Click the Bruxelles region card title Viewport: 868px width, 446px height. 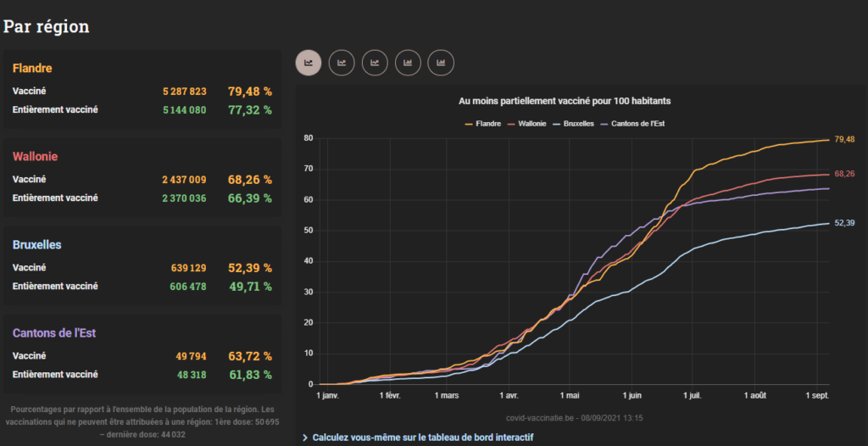point(36,245)
